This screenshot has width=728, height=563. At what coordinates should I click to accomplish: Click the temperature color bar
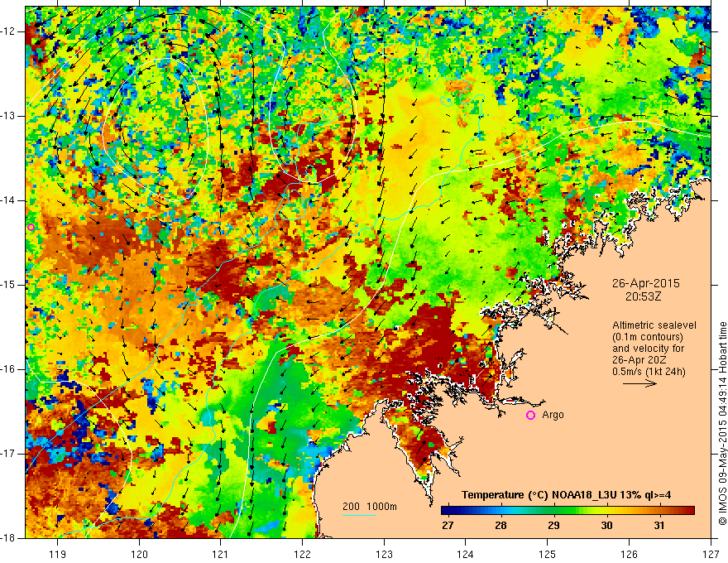click(x=568, y=511)
